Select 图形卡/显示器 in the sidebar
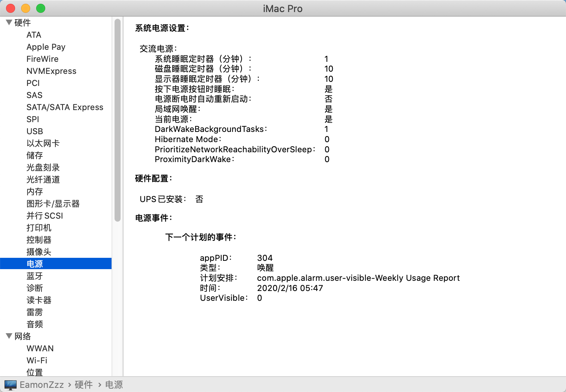 (x=53, y=204)
